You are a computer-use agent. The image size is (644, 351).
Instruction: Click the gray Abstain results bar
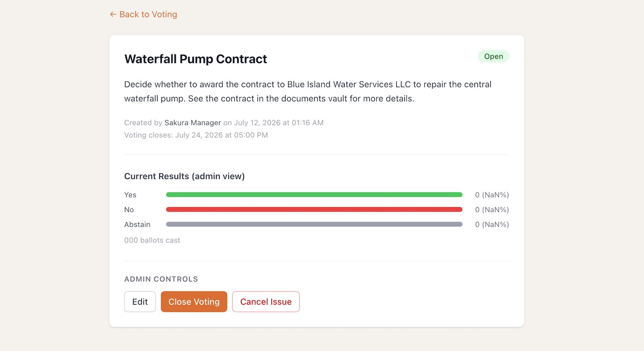pyautogui.click(x=314, y=224)
